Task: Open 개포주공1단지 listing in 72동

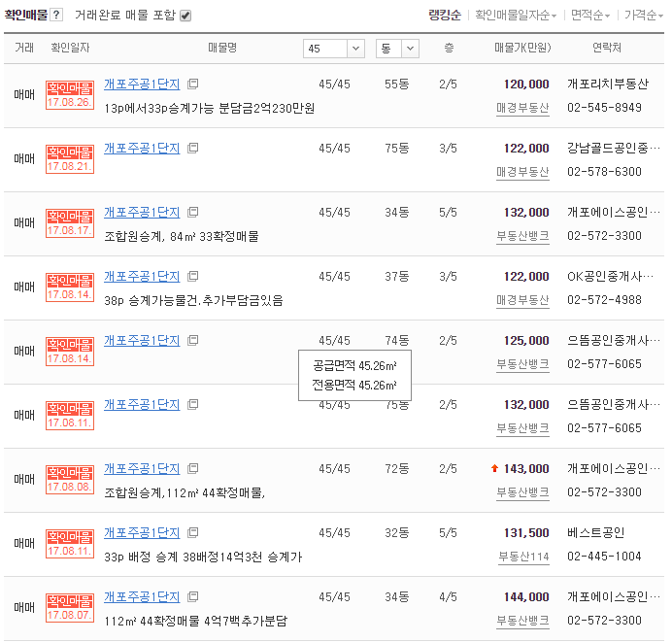Action: [x=142, y=468]
